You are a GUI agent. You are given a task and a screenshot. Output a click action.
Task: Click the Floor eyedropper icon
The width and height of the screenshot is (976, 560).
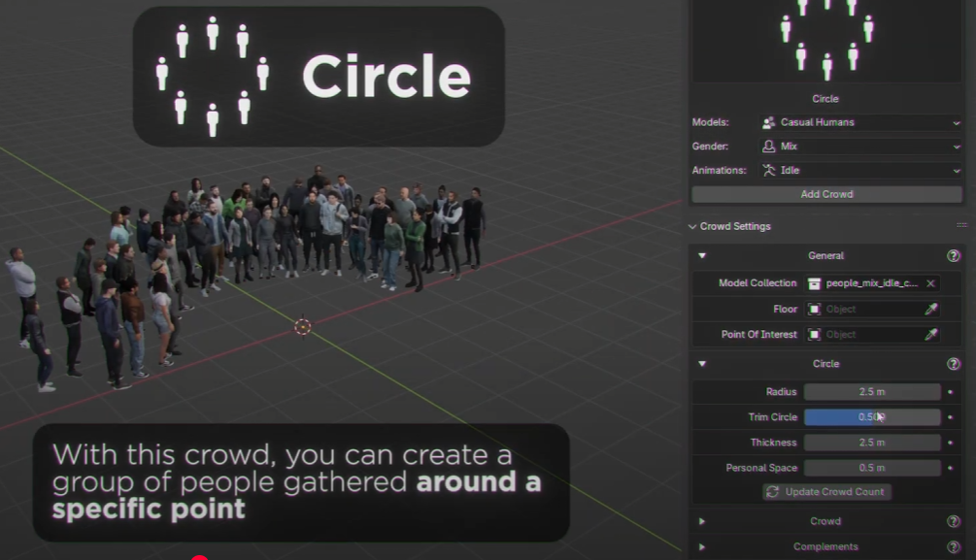(931, 310)
